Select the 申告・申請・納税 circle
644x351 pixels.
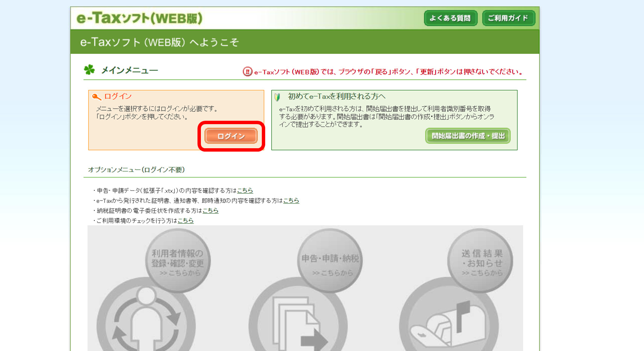(x=330, y=261)
